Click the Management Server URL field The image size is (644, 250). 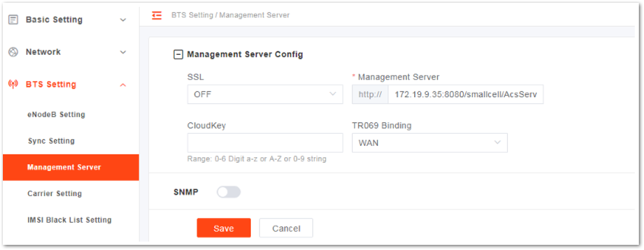(466, 94)
